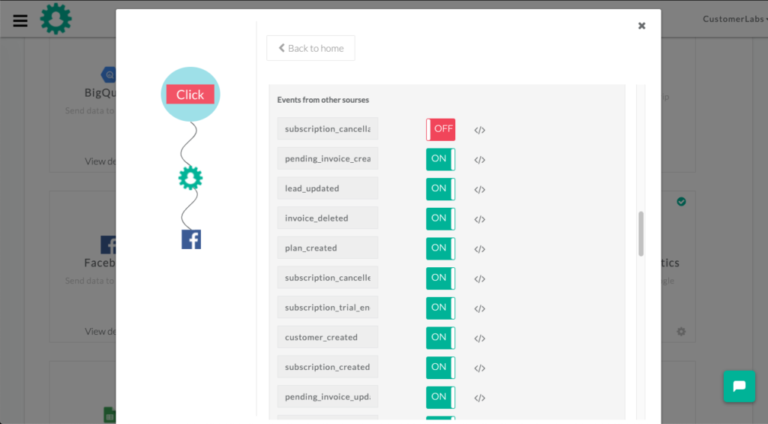Click the modal's vertical scrollbar thumb

tap(641, 234)
